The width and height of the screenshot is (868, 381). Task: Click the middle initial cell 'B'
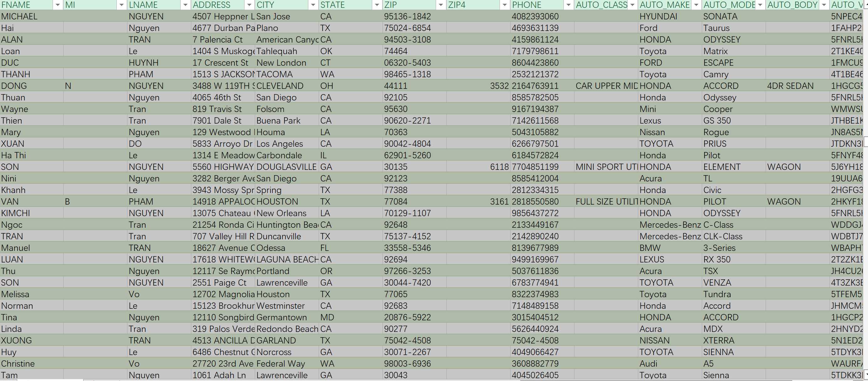click(95, 201)
